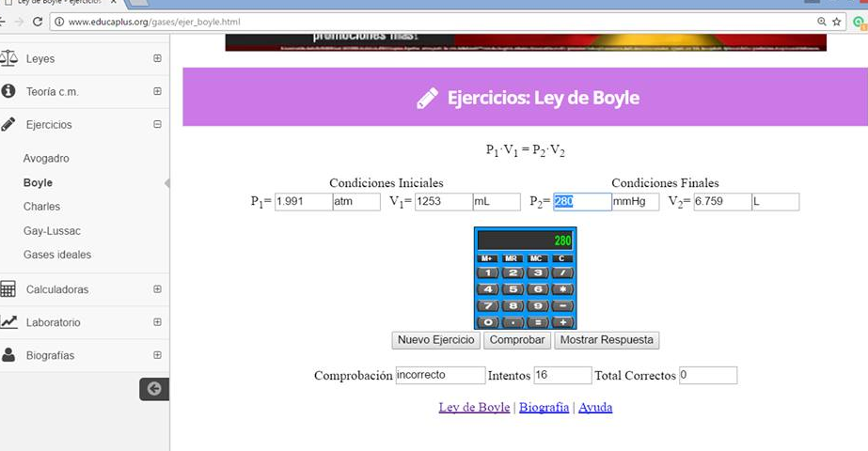
Task: Click calculator digit 7 key
Action: point(488,306)
